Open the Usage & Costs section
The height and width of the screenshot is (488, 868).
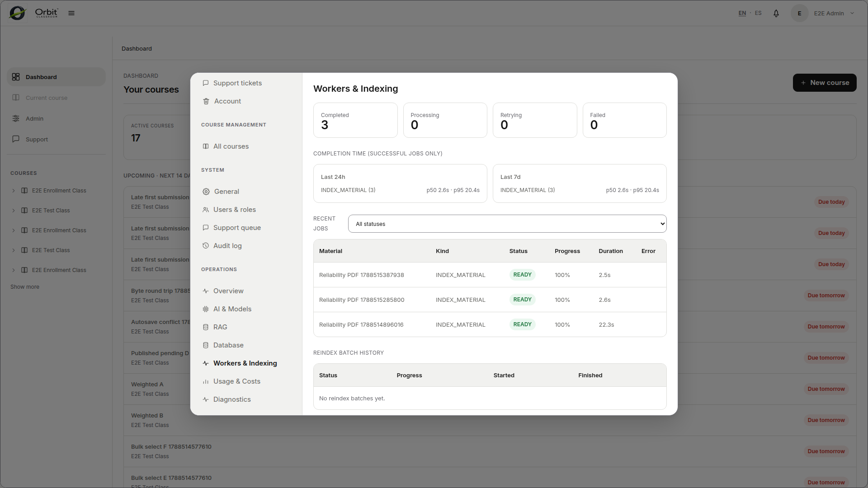point(237,381)
